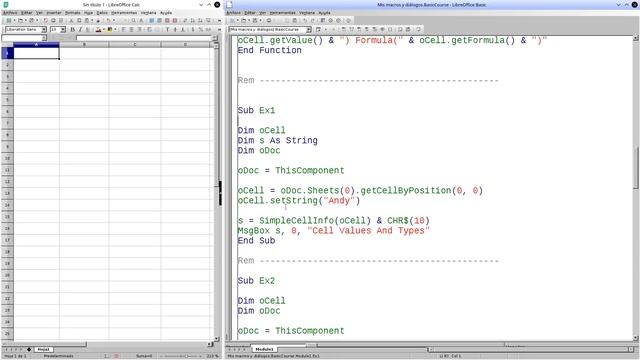Screen dimensions: 640x360
Task: Click the New spreadsheet icon in Calc
Action: click(x=9, y=20)
